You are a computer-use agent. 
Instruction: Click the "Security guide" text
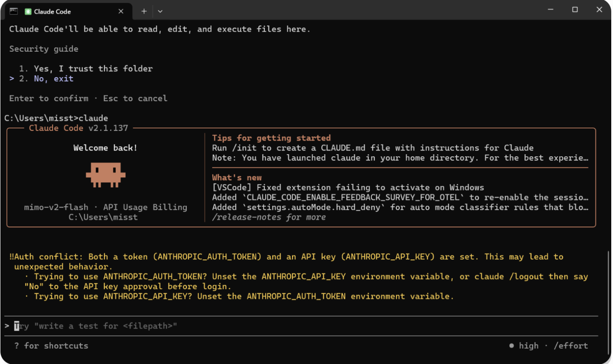pos(44,49)
